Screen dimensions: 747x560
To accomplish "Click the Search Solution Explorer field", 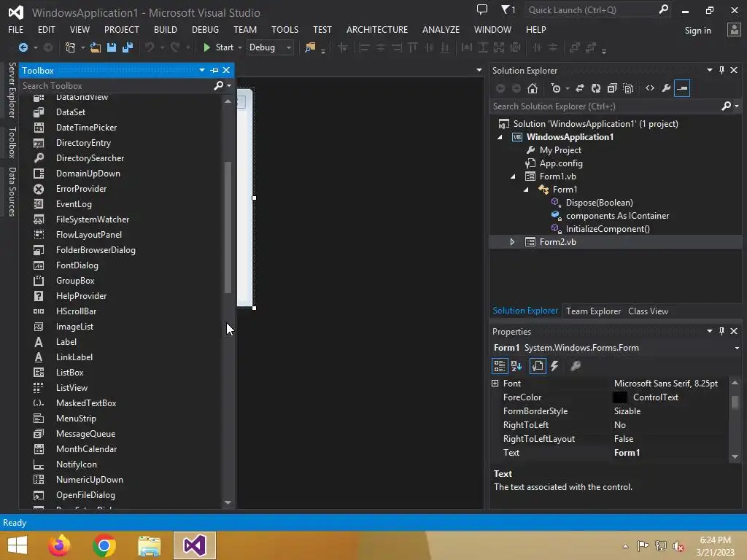I will pyautogui.click(x=605, y=106).
